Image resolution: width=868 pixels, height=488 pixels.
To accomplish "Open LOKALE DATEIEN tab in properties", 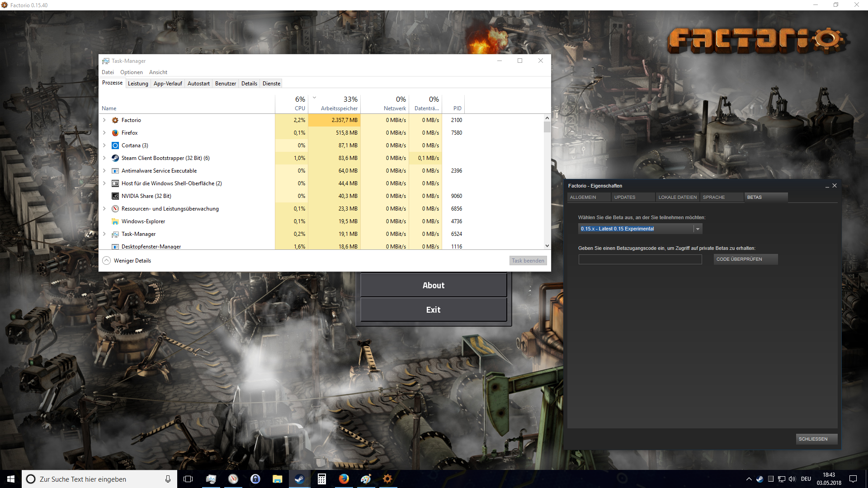I will pos(677,197).
